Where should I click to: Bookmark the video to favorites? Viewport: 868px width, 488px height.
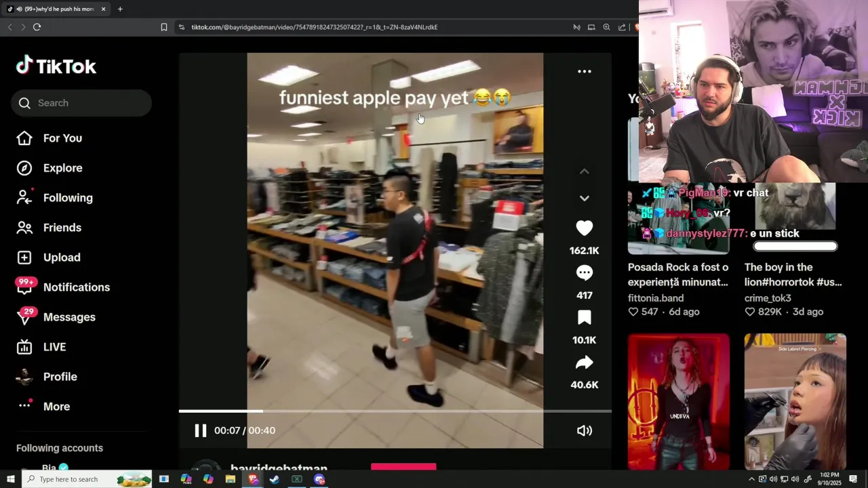coord(584,318)
